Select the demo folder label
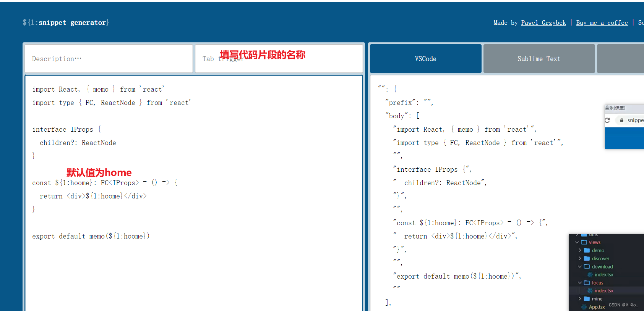This screenshot has width=644, height=311. [x=598, y=250]
